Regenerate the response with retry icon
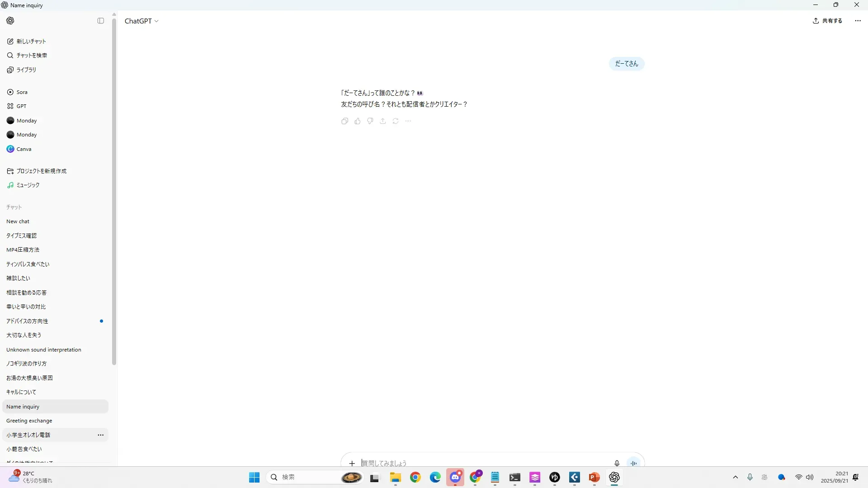The image size is (868, 488). 396,121
